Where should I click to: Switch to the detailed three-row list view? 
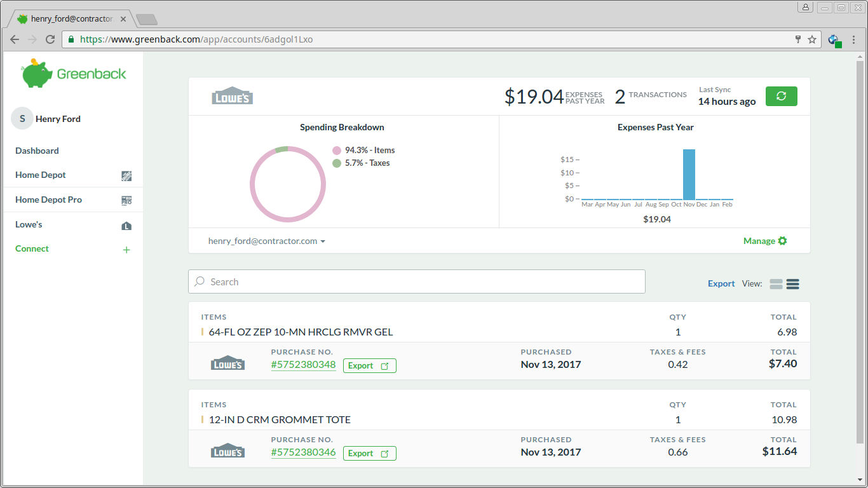792,284
